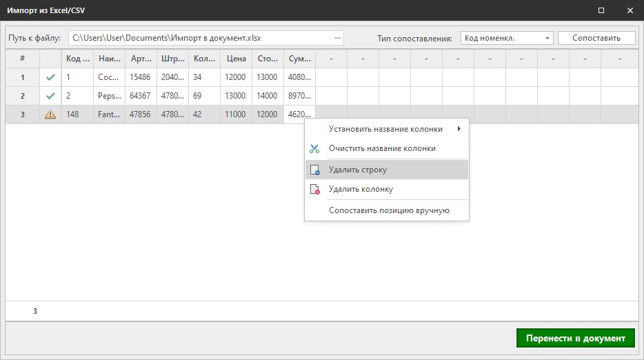
Task: Click the green checkmark in row 2
Action: [50, 97]
